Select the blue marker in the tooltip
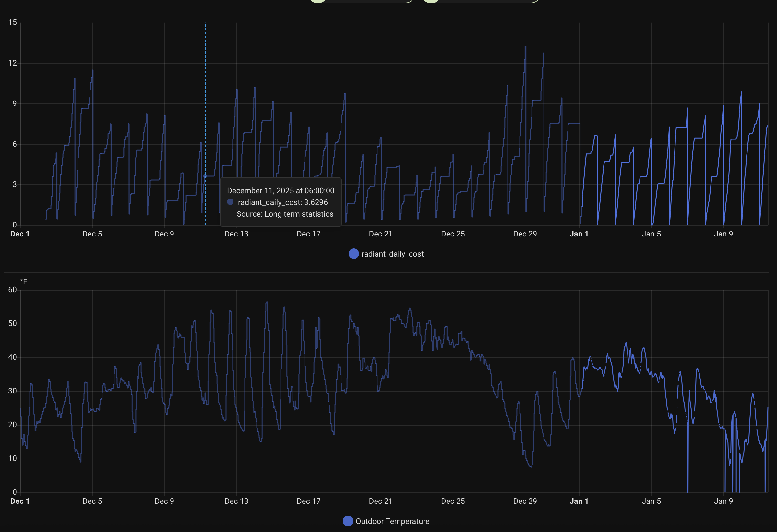This screenshot has width=777, height=532. pyautogui.click(x=230, y=202)
